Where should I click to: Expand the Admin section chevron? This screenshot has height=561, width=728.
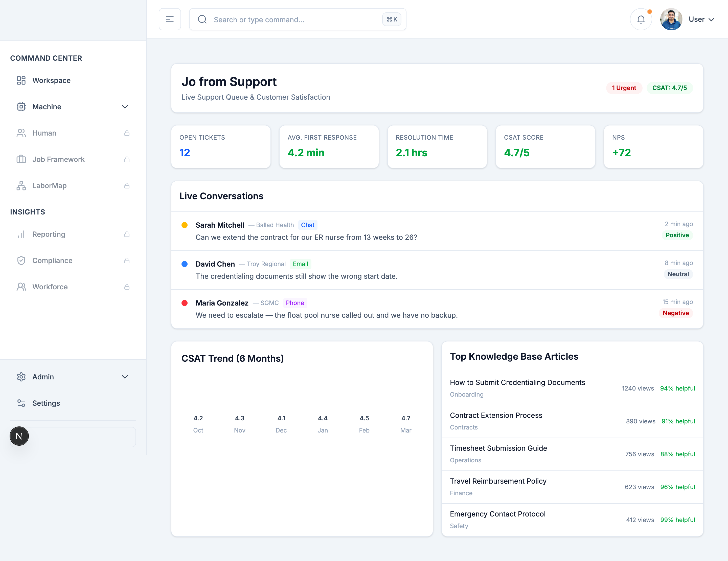(125, 377)
